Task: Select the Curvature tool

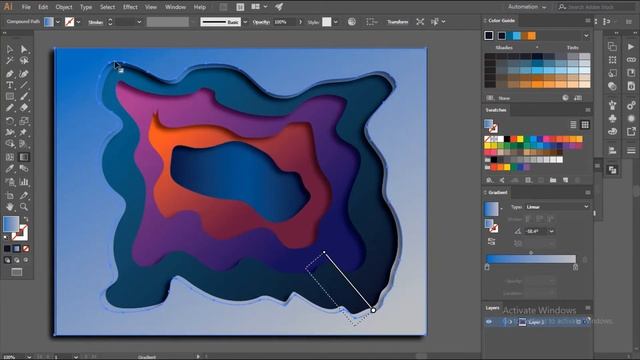Action: pos(24,74)
